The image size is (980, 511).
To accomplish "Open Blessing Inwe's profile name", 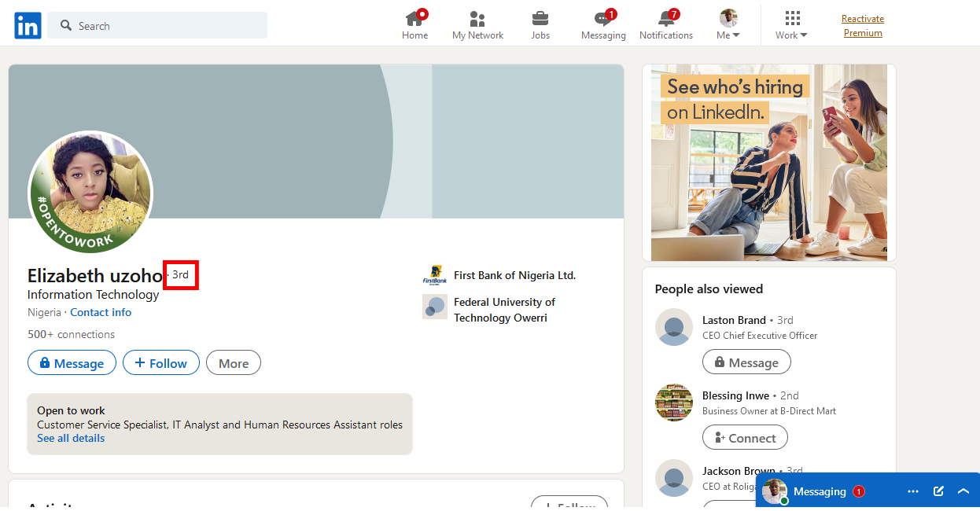I will point(735,395).
